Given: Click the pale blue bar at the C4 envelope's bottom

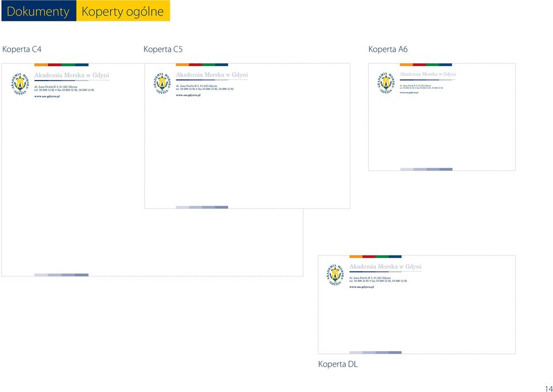Looking at the screenshot, I should pyautogui.click(x=62, y=275).
